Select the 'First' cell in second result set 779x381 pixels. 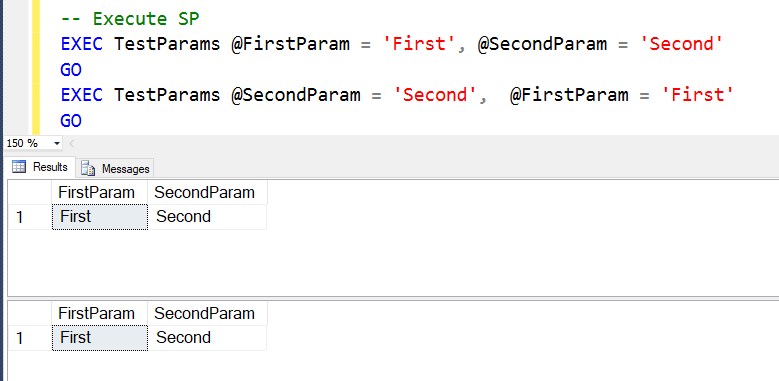(x=100, y=338)
